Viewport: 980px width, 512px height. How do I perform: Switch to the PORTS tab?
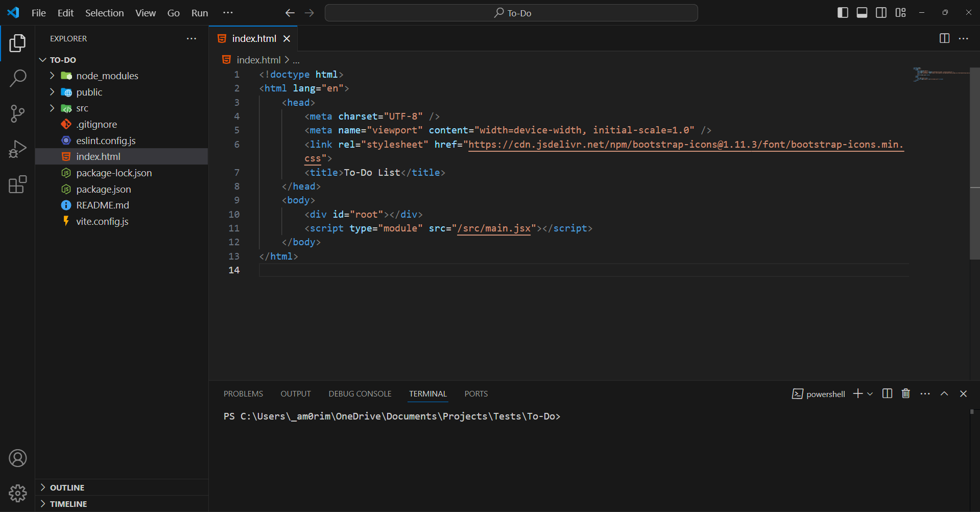point(476,394)
